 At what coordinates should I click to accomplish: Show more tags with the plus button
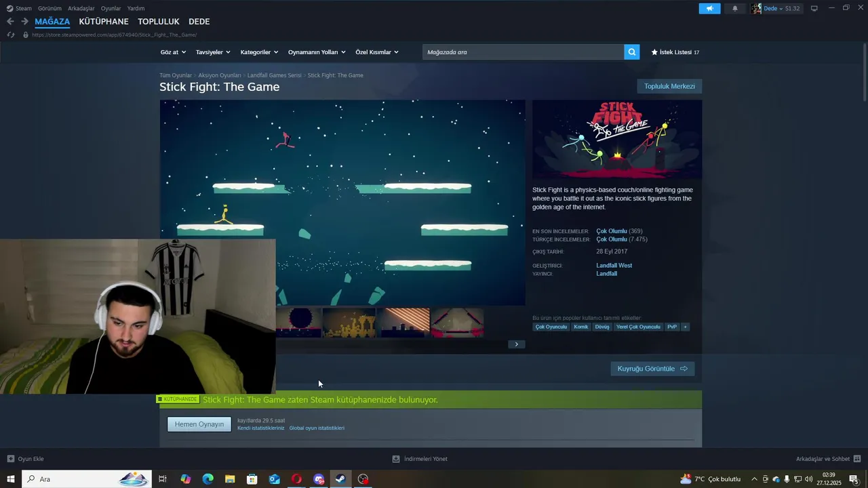[685, 327]
